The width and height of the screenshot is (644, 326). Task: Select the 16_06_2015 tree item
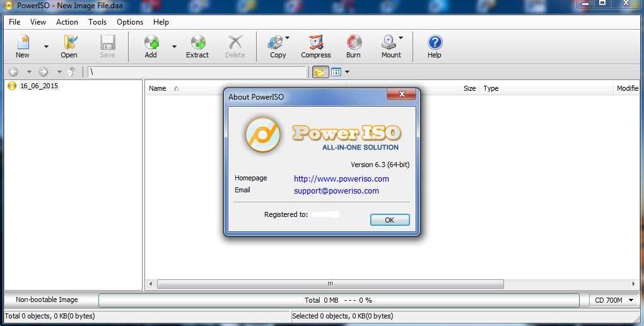pos(39,86)
